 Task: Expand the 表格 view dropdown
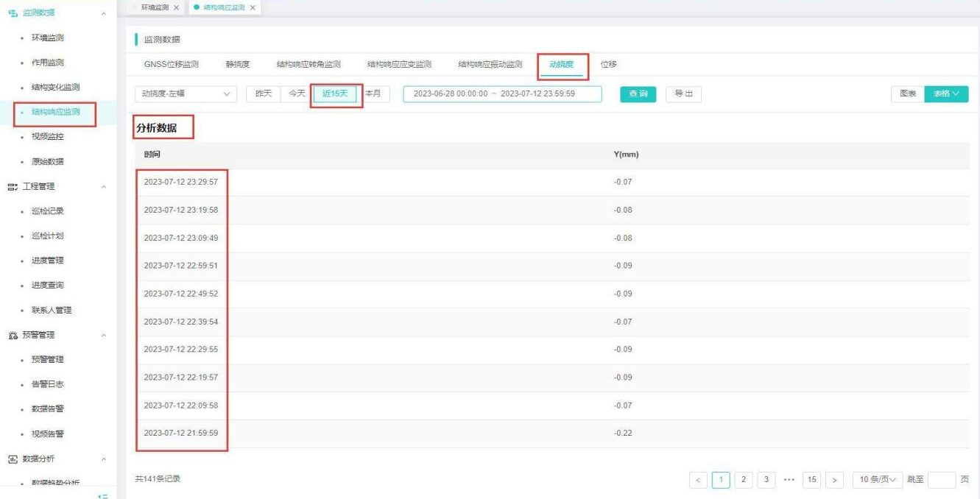pos(946,94)
